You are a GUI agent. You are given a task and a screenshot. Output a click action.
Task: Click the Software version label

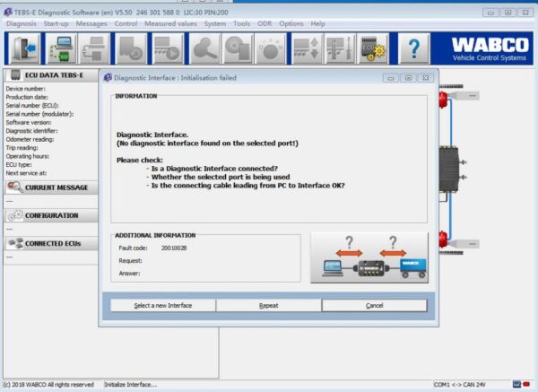point(29,122)
